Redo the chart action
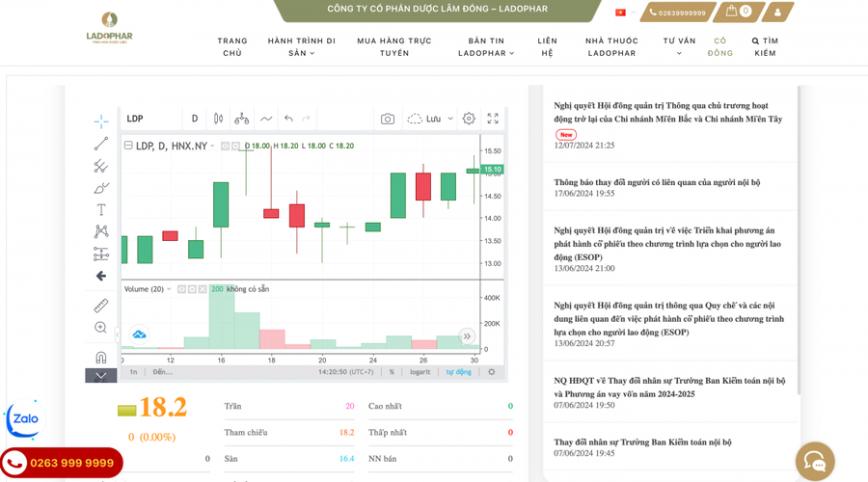The width and height of the screenshot is (868, 482). pos(306,119)
